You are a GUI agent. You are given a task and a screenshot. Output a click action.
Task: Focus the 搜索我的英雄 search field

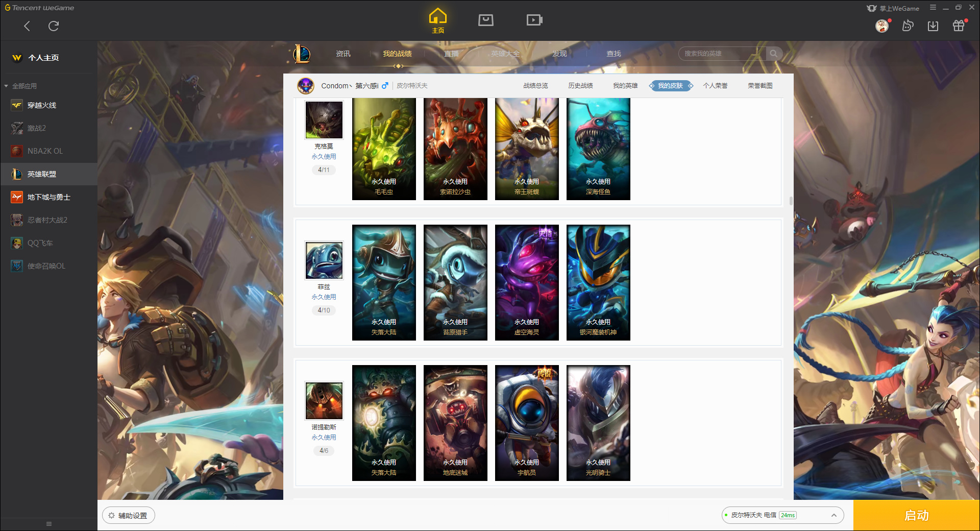(x=722, y=54)
